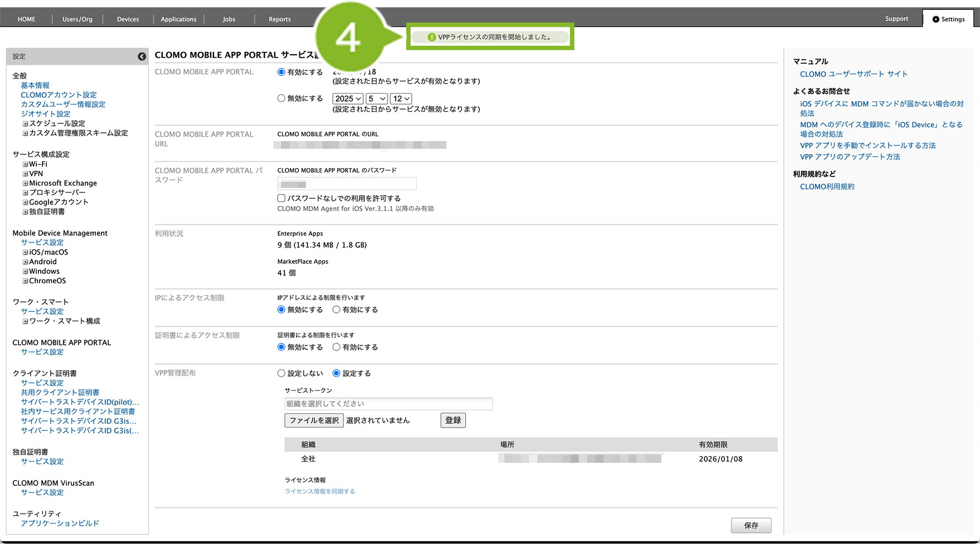Viewport: 980px width, 551px height.
Task: Open the Devices menu tab
Action: point(128,19)
